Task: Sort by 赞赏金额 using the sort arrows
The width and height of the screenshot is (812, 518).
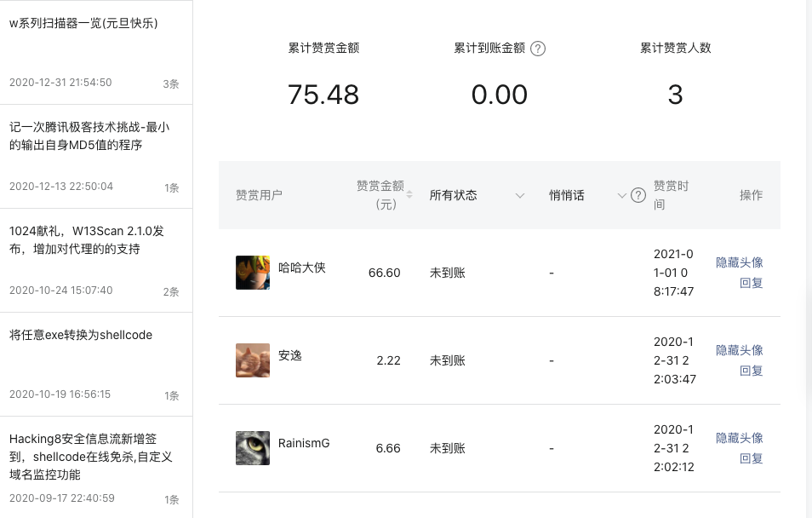Action: (x=409, y=195)
